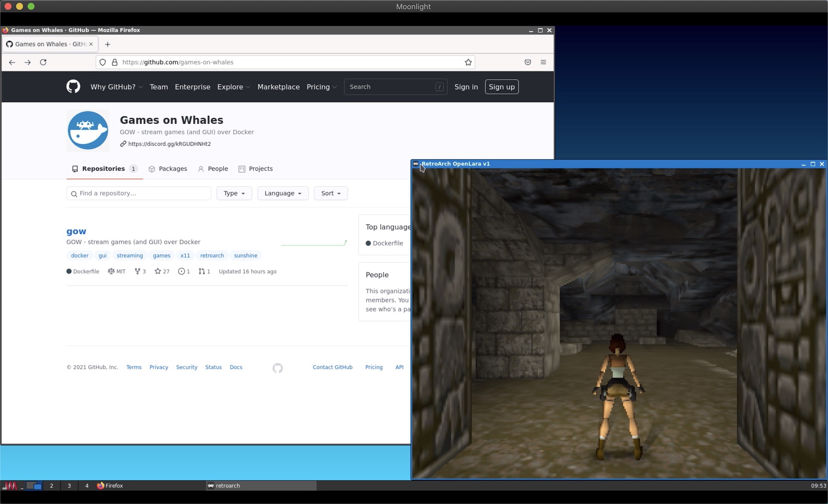Open the Explore menu

point(232,86)
